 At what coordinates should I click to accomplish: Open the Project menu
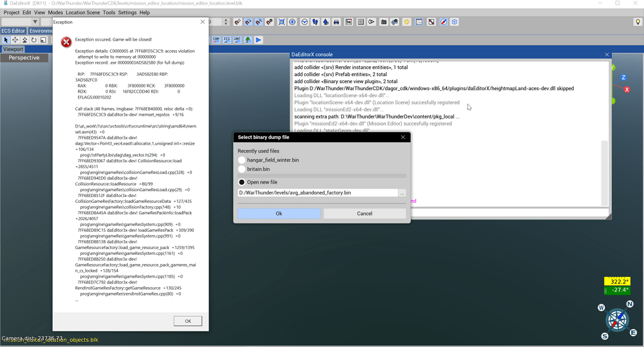tap(12, 12)
